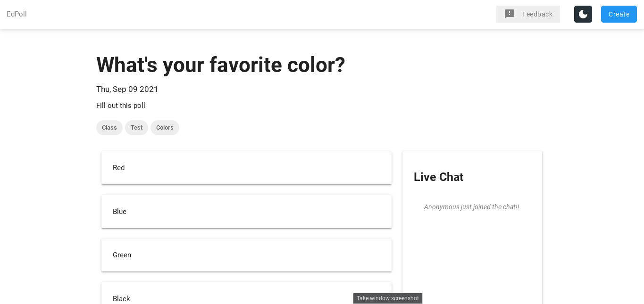Click the Create button
This screenshot has height=304, width=644.
tap(619, 14)
